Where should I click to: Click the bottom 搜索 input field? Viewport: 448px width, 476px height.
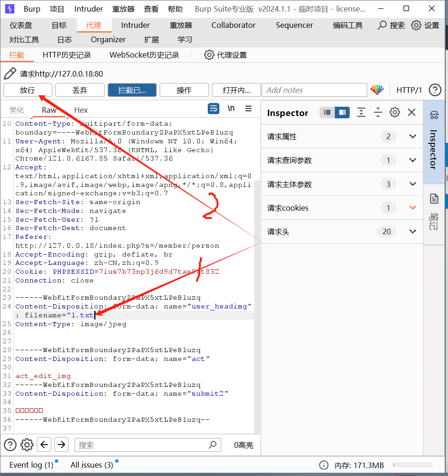148,445
